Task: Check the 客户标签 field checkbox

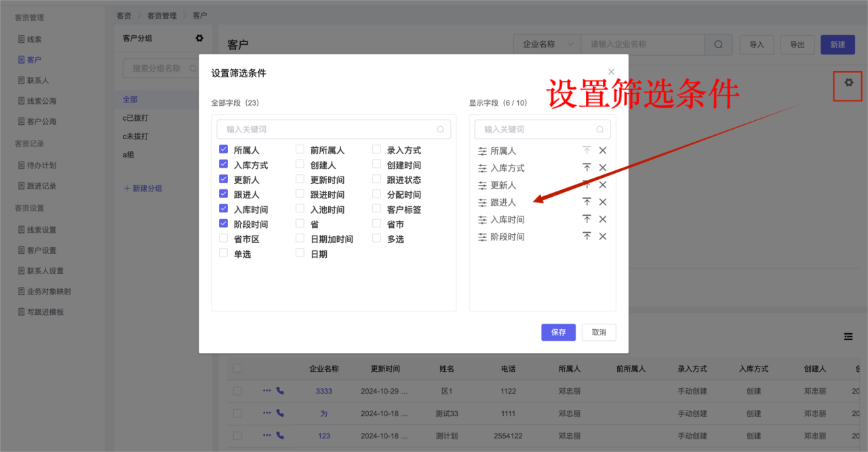Action: 376,209
